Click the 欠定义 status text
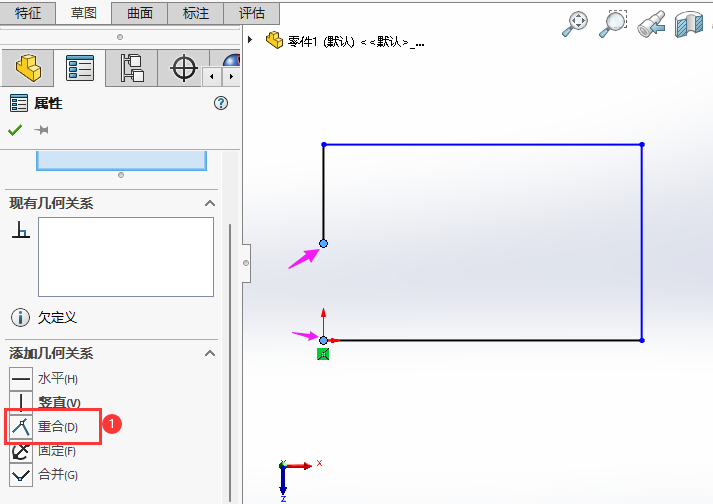Viewport: 713px width, 504px height. click(x=57, y=318)
